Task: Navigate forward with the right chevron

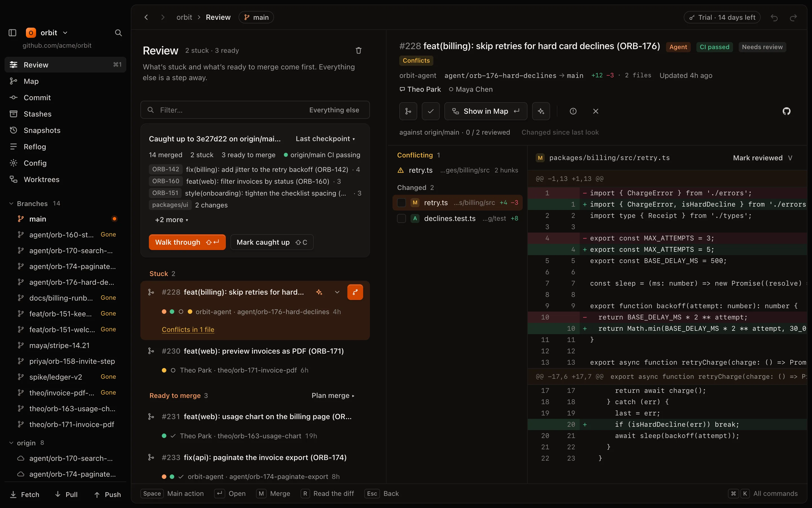Action: pyautogui.click(x=163, y=17)
